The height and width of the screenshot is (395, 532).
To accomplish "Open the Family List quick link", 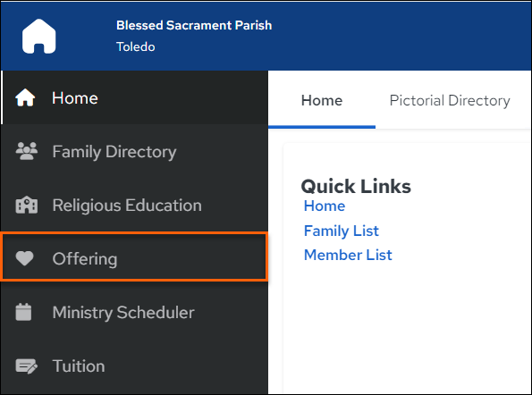I will coord(341,231).
